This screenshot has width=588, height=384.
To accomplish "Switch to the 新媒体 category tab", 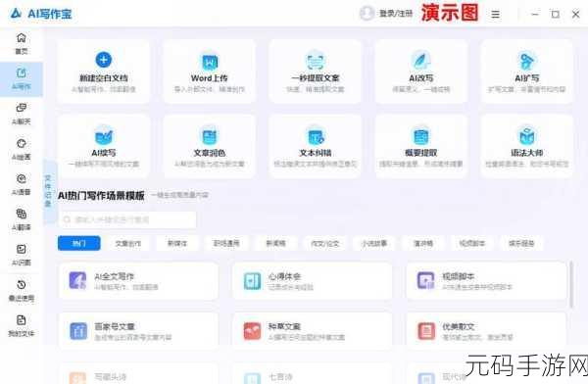I will (x=177, y=243).
